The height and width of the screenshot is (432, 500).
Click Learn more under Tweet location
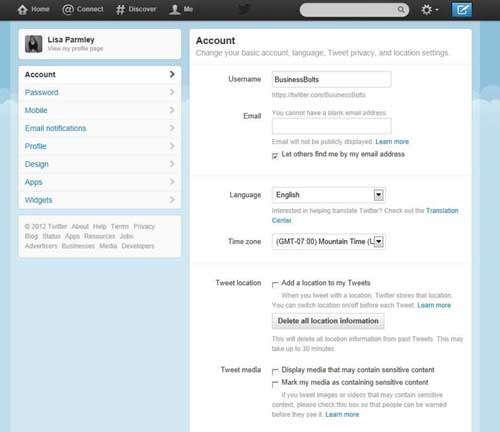tap(434, 305)
